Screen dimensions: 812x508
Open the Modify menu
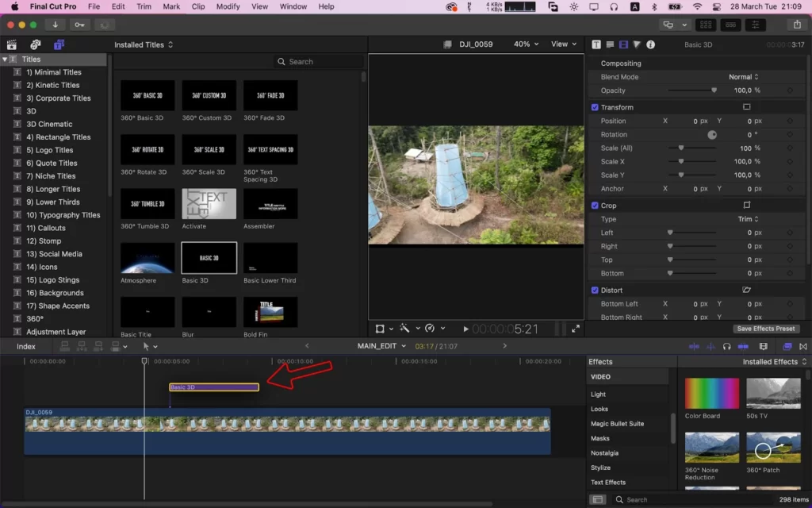tap(228, 6)
